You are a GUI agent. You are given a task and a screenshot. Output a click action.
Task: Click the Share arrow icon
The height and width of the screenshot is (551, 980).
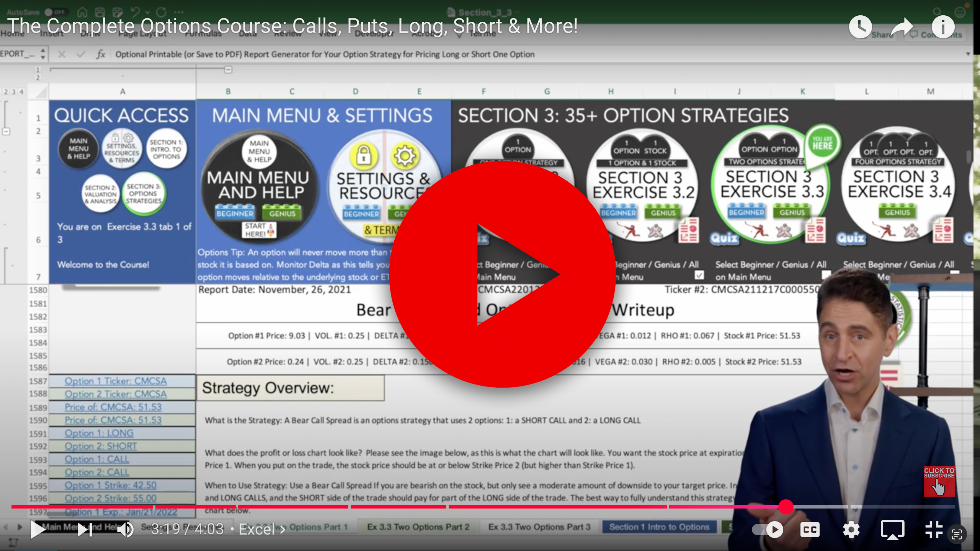tap(902, 27)
